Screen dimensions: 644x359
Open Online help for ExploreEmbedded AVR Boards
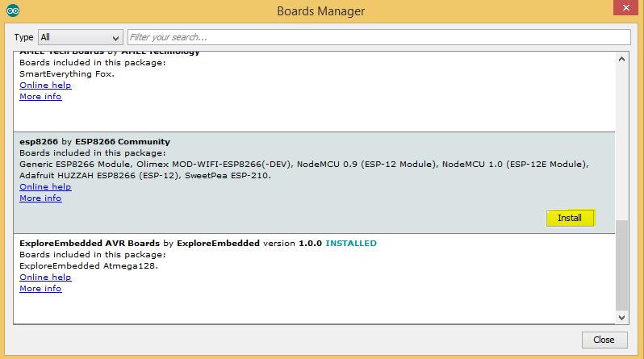pos(45,278)
